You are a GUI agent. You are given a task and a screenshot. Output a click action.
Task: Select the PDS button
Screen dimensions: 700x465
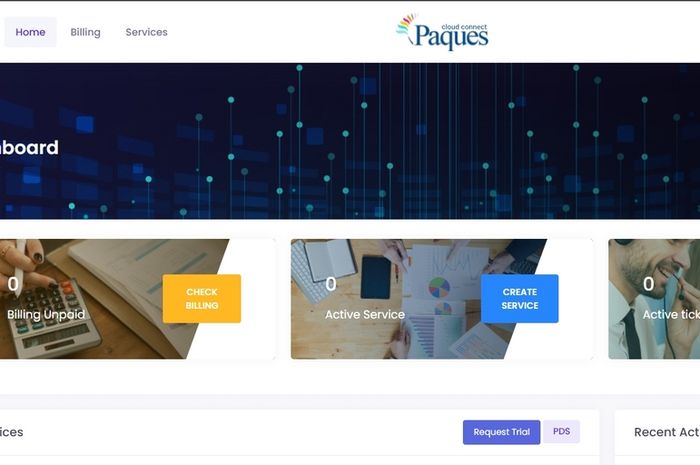[x=561, y=432]
